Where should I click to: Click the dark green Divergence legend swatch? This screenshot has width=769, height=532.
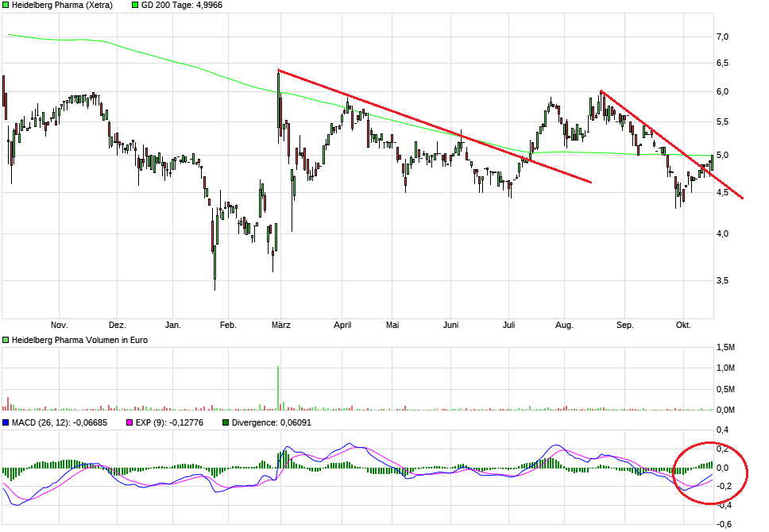[x=226, y=422]
